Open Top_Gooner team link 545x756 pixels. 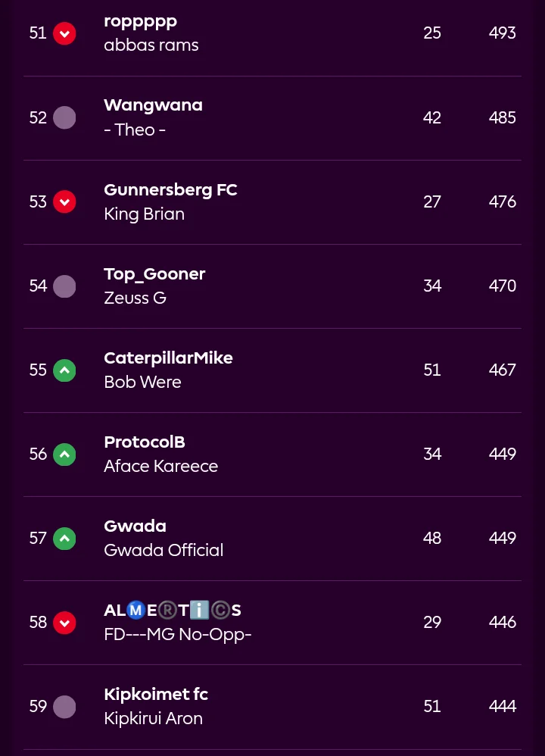click(x=154, y=273)
